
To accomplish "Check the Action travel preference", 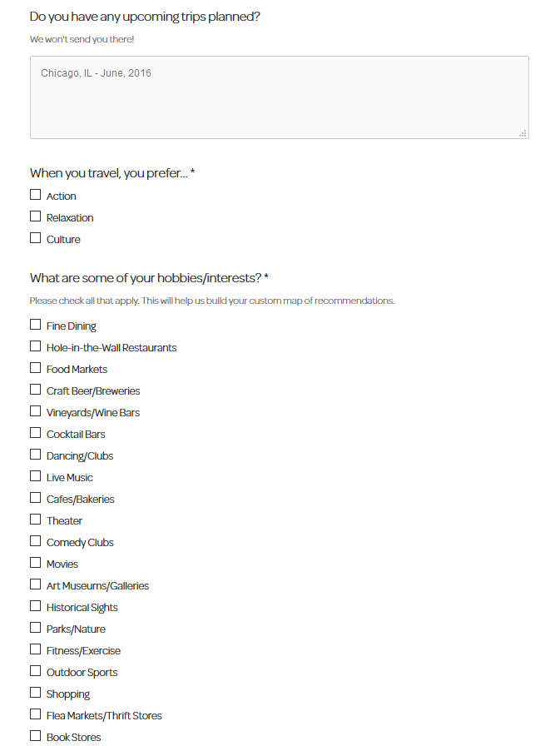I will [35, 193].
